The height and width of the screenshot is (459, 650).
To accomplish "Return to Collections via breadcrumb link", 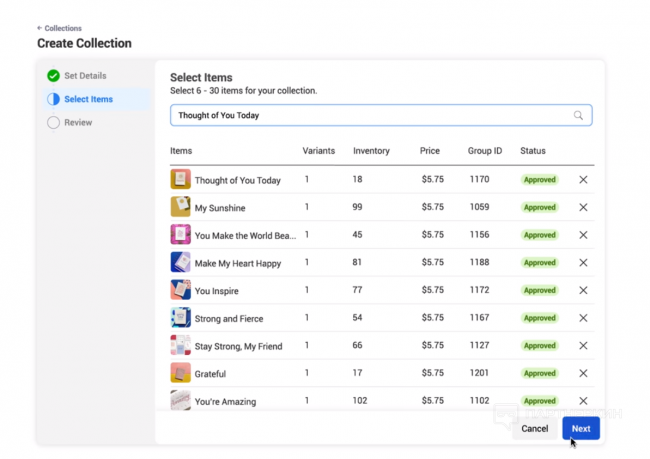I will click(x=63, y=28).
